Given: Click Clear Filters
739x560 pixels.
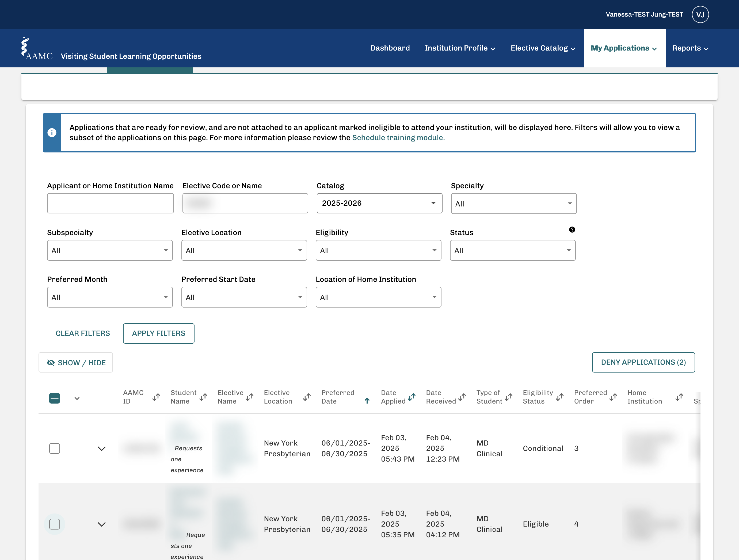Looking at the screenshot, I should tap(83, 333).
